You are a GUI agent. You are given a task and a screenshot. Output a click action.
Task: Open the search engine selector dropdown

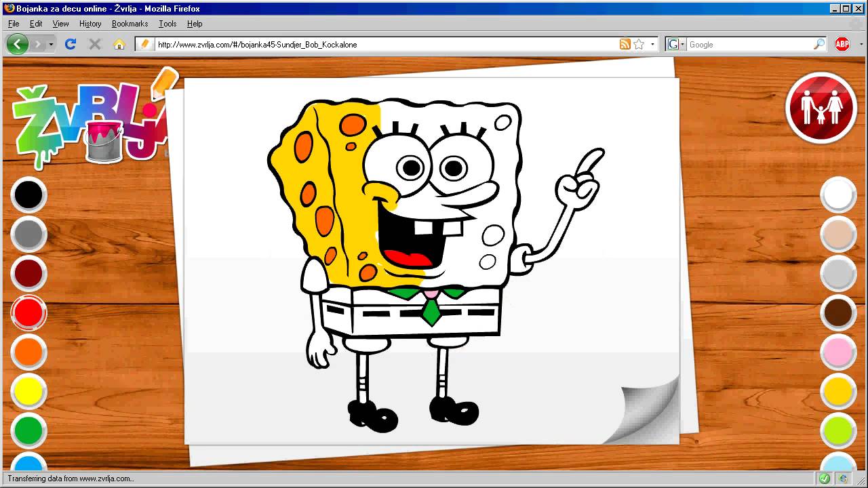pyautogui.click(x=676, y=44)
